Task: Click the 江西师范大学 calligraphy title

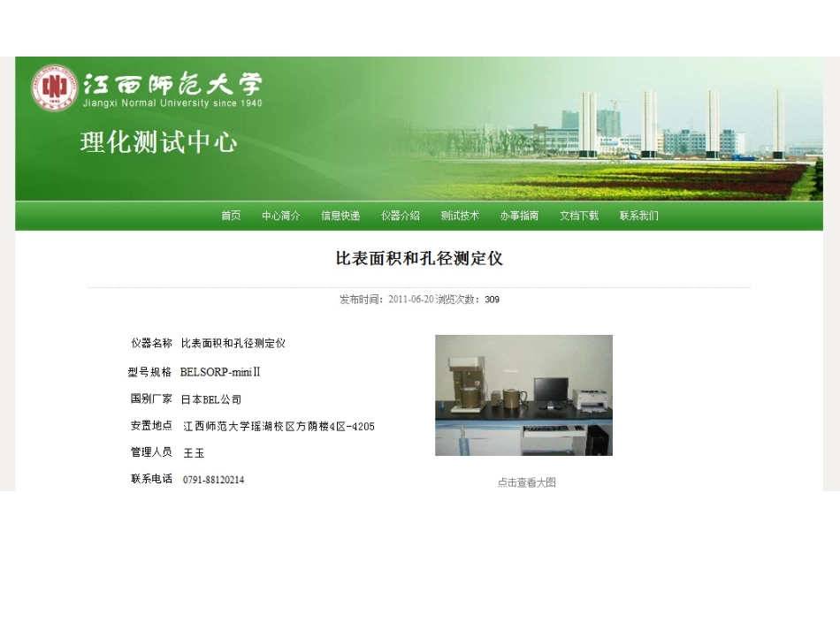Action: coord(172,83)
